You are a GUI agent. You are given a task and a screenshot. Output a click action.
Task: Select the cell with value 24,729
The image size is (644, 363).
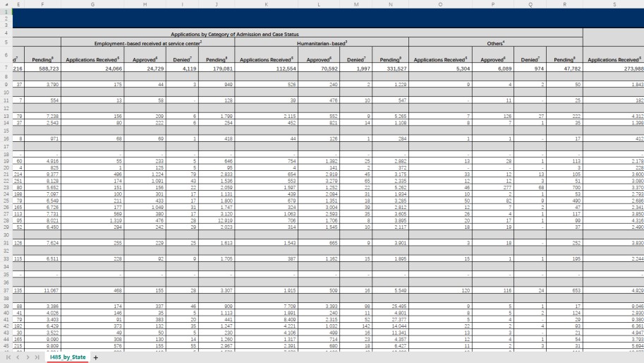(x=145, y=69)
